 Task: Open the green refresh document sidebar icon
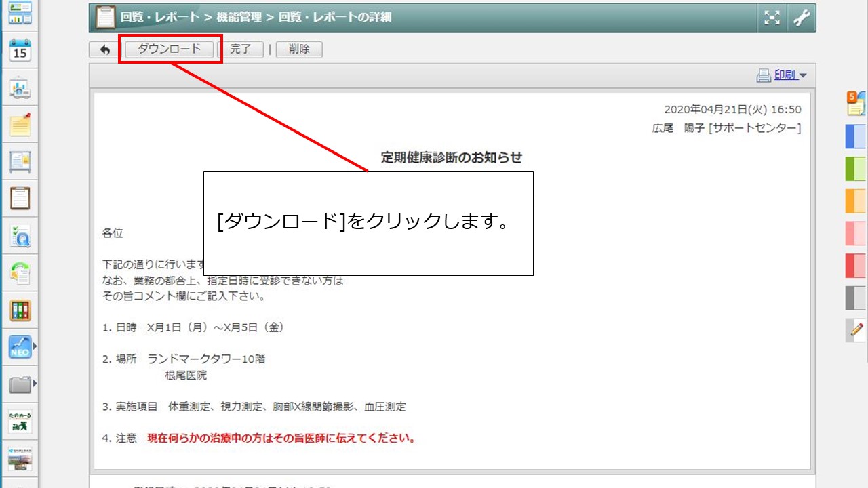pyautogui.click(x=20, y=273)
